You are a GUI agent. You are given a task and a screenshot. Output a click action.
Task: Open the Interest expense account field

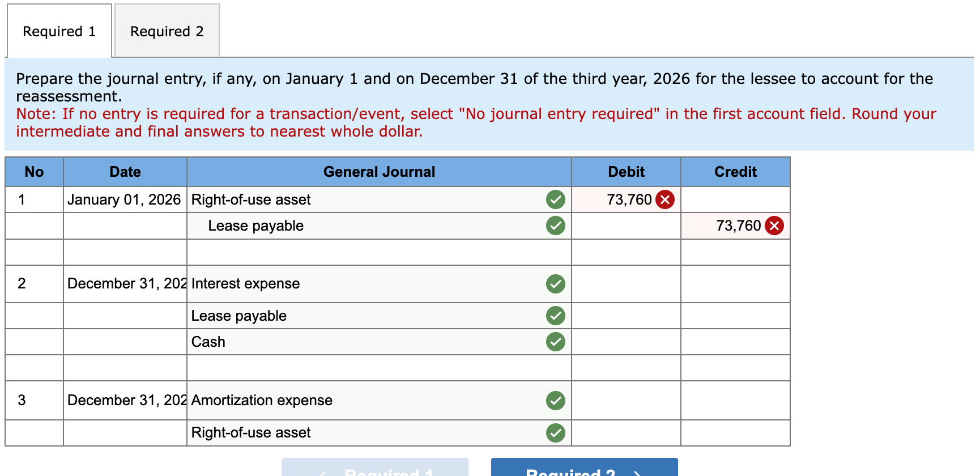pyautogui.click(x=379, y=283)
